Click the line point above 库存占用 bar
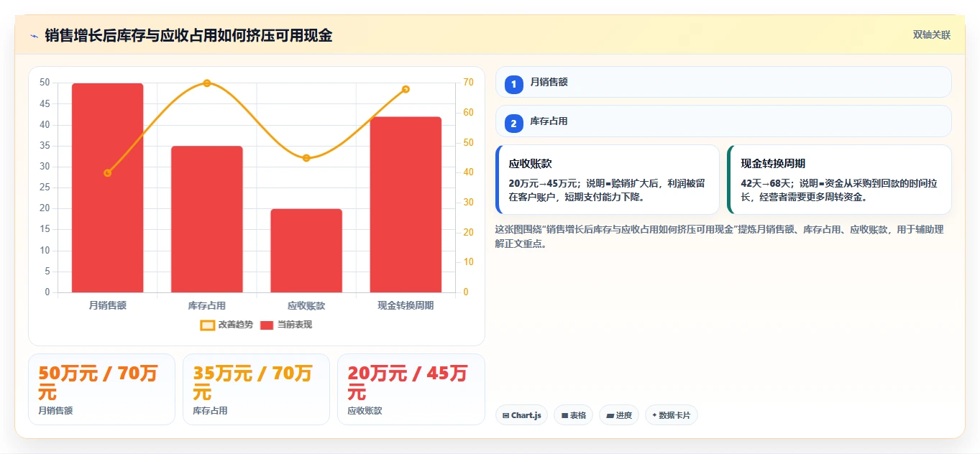 coord(207,83)
